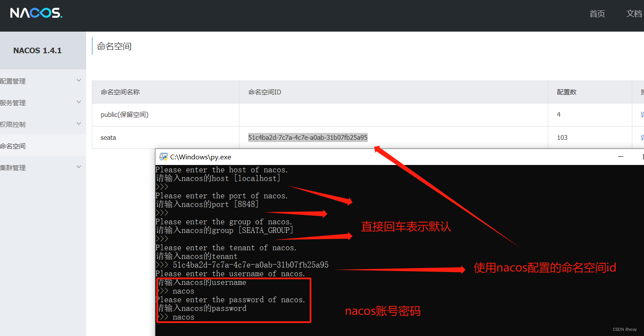Open the 文档 link in top navigation

634,14
